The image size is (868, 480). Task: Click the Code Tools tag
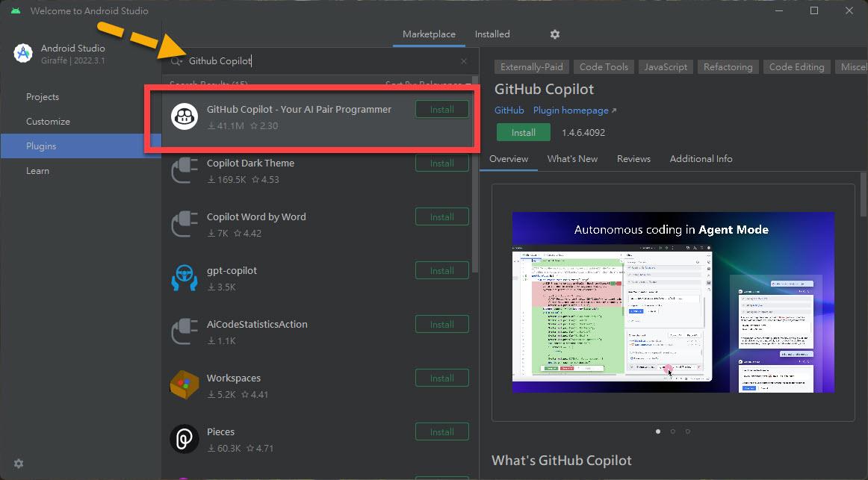click(x=604, y=67)
